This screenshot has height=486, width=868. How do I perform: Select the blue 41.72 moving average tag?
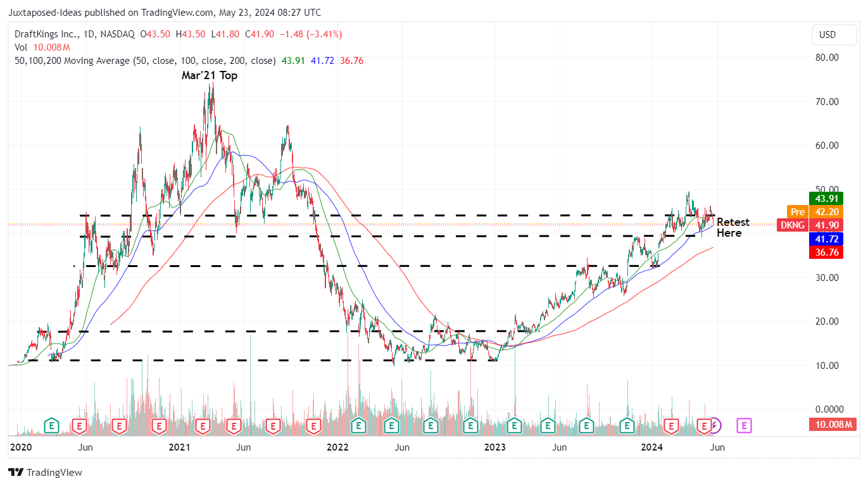826,239
